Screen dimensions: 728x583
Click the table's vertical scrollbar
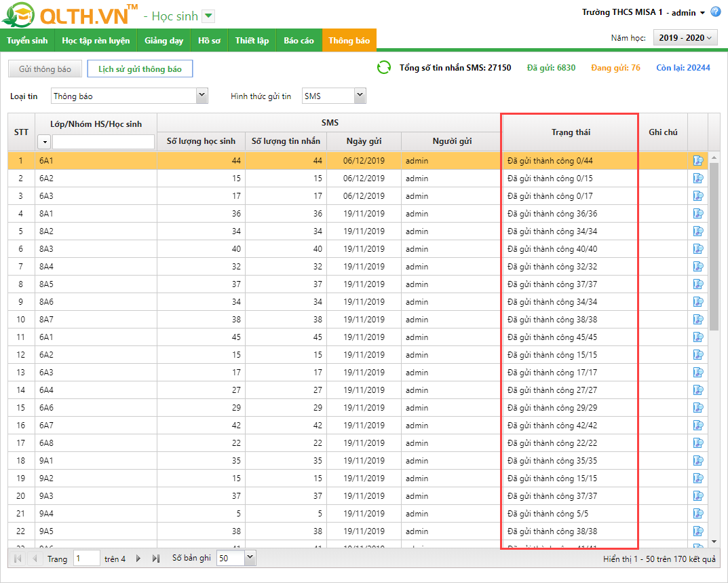(714, 244)
